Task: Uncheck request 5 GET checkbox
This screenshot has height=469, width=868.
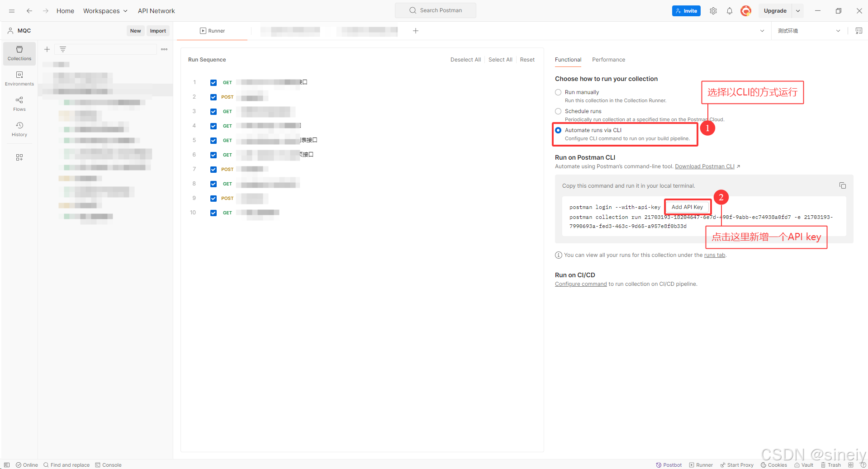Action: 213,140
